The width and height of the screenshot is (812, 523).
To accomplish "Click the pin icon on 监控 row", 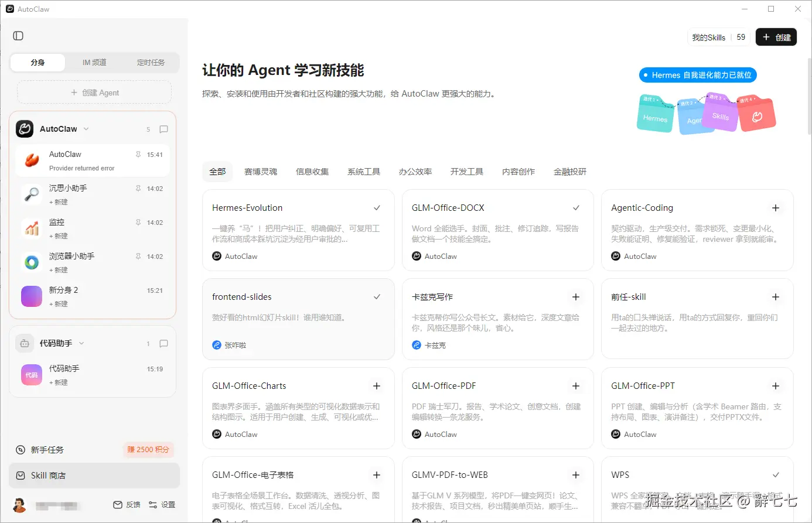I will 138,223.
